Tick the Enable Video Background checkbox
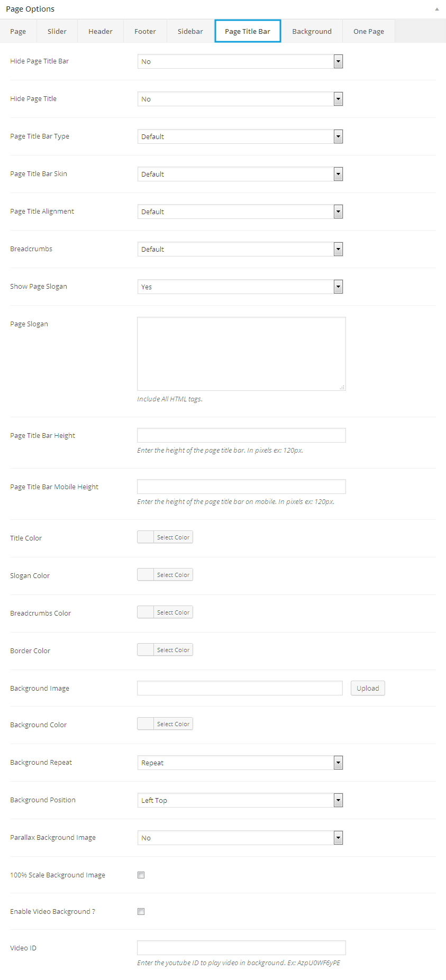 [141, 911]
